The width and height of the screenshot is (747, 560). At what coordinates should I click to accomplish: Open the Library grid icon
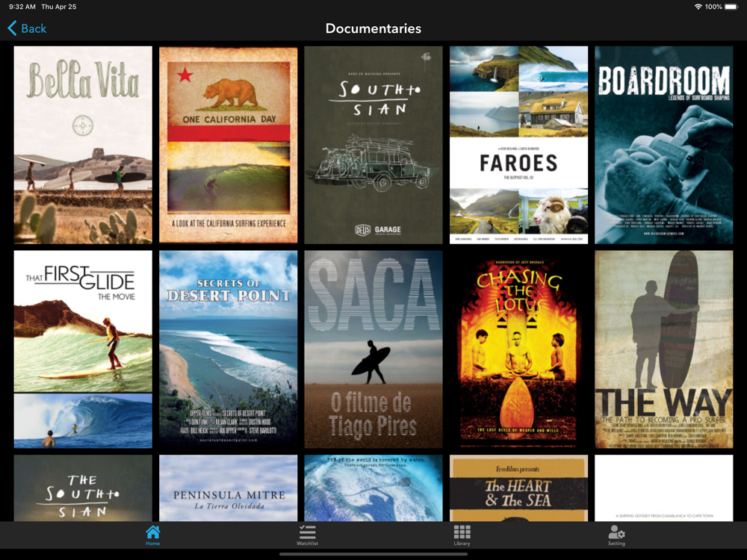click(462, 532)
